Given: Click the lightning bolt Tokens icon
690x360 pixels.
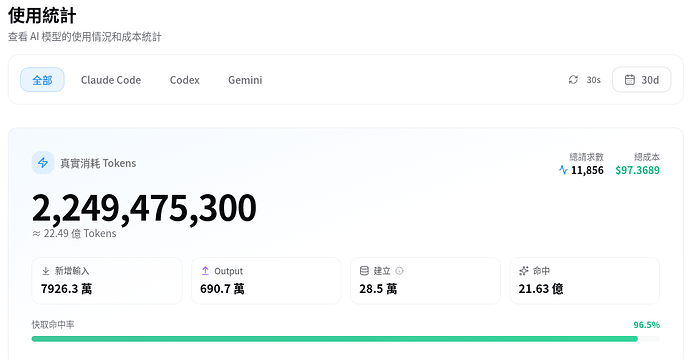Looking at the screenshot, I should [x=43, y=163].
